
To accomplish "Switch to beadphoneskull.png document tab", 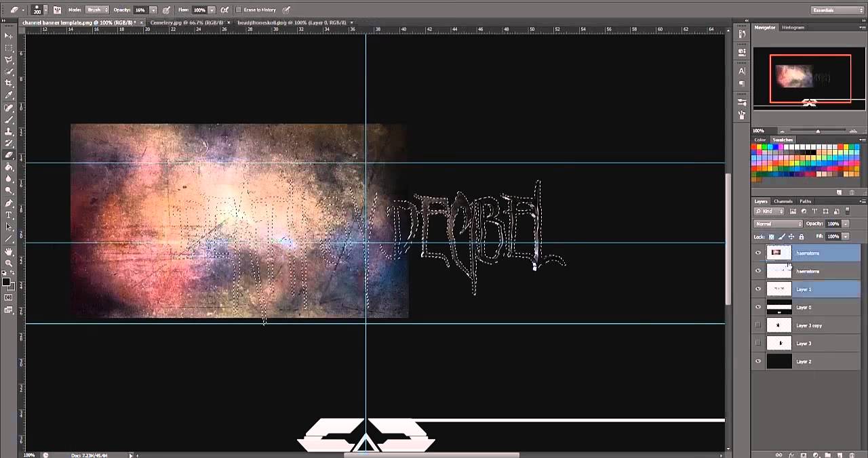I will coord(290,22).
